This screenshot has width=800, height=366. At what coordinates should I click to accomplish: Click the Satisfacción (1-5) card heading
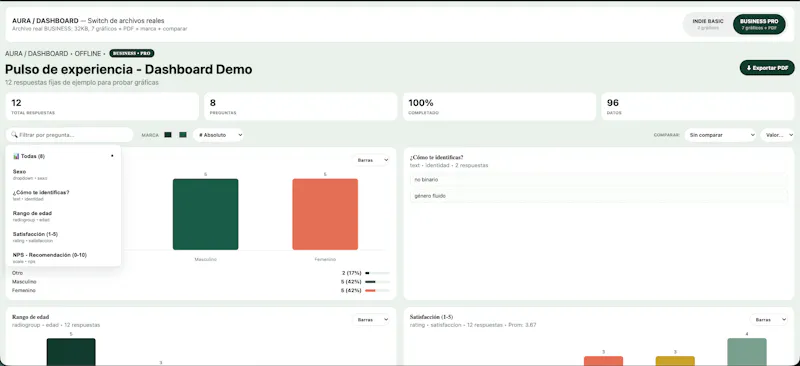(431, 317)
